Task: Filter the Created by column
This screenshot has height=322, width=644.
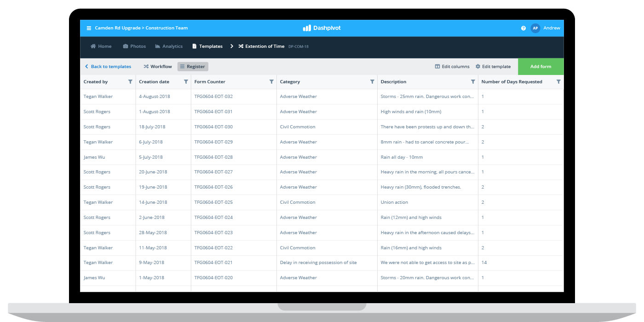Action: [130, 82]
